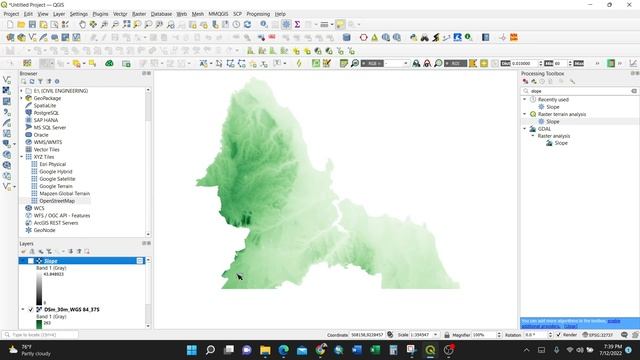The width and height of the screenshot is (640, 360).
Task: Collapse the Raster analysis subgroup under GDAL
Action: click(x=533, y=136)
